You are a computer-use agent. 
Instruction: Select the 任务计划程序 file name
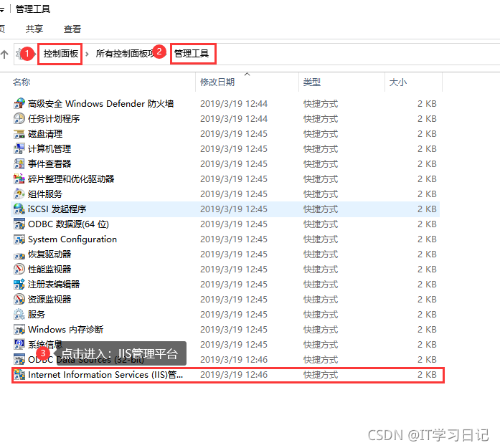pyautogui.click(x=54, y=118)
